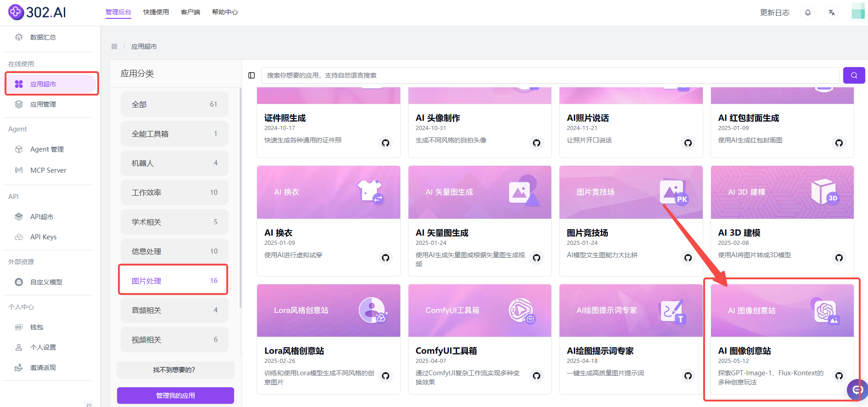Click 管理我的应用 button
This screenshot has width=868, height=407.
(175, 396)
